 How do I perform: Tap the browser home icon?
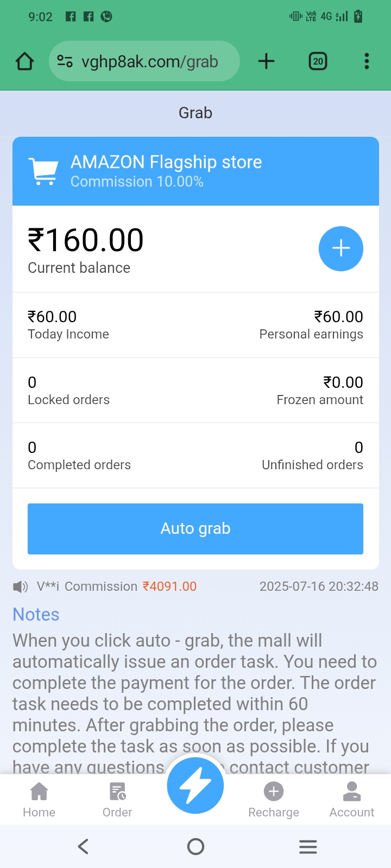tap(25, 61)
